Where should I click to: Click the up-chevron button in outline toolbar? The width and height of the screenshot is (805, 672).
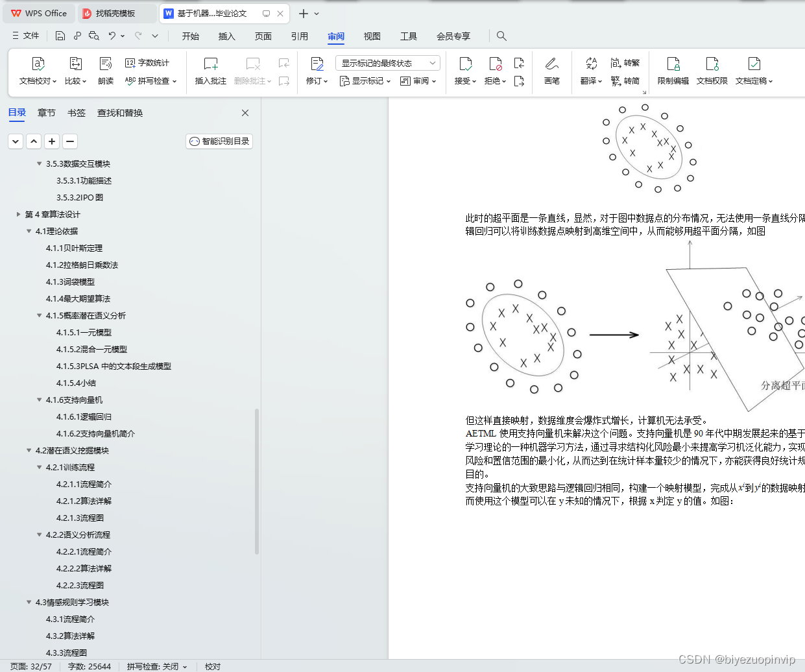tap(34, 141)
